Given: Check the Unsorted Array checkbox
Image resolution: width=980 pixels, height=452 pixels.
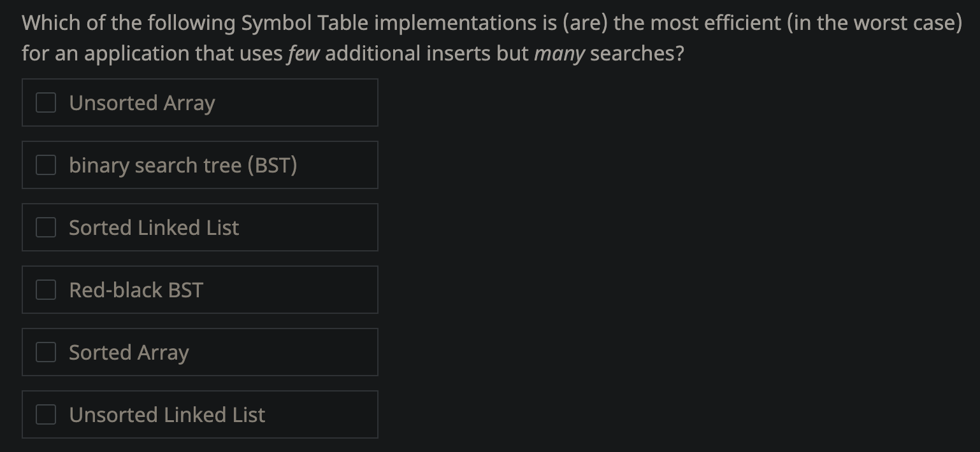Looking at the screenshot, I should (x=45, y=102).
